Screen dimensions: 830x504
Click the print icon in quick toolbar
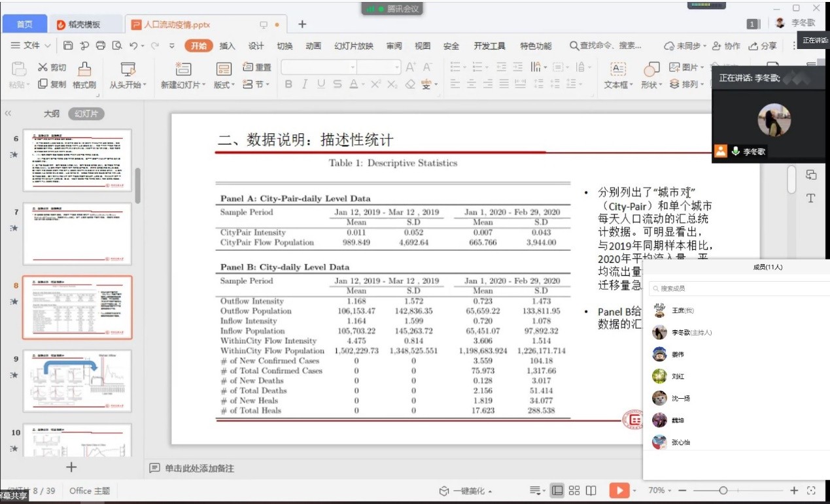[x=100, y=46]
